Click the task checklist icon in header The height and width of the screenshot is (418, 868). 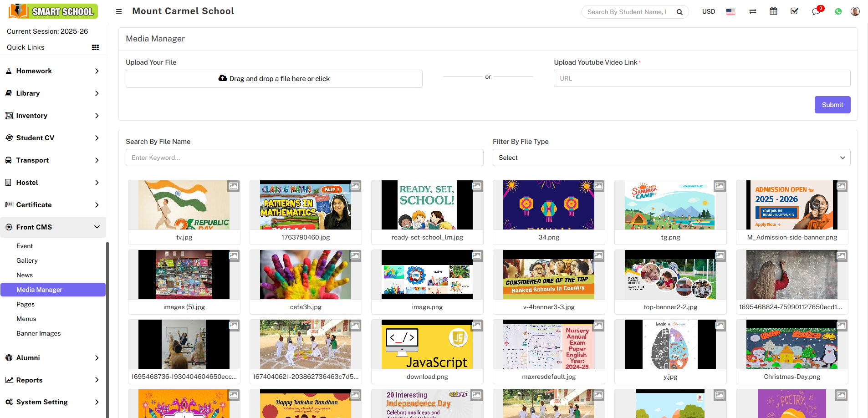794,11
